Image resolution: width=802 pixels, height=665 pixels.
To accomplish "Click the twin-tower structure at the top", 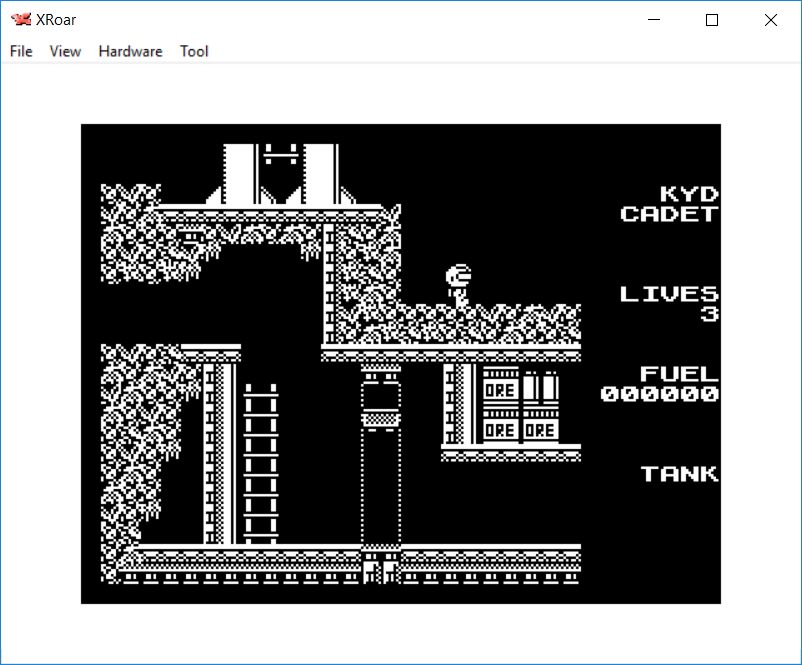I will (281, 174).
